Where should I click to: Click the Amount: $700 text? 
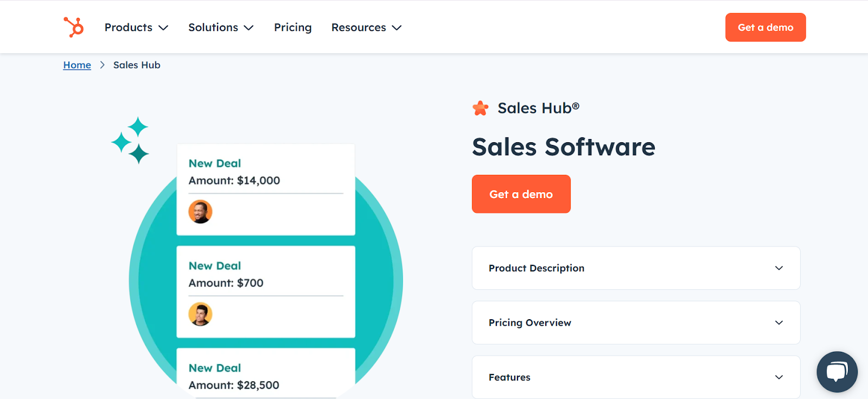click(x=226, y=283)
